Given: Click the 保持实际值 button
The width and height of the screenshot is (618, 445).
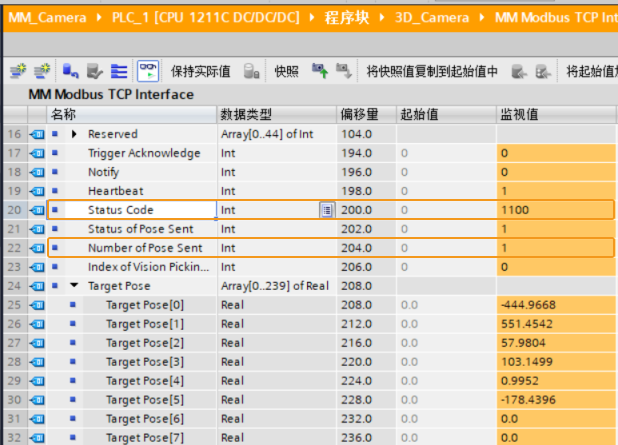Looking at the screenshot, I should 200,71.
